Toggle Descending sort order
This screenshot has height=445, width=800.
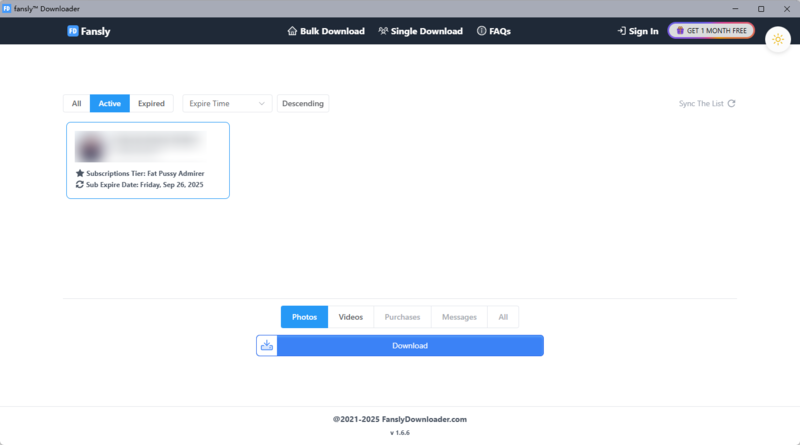[x=303, y=103]
